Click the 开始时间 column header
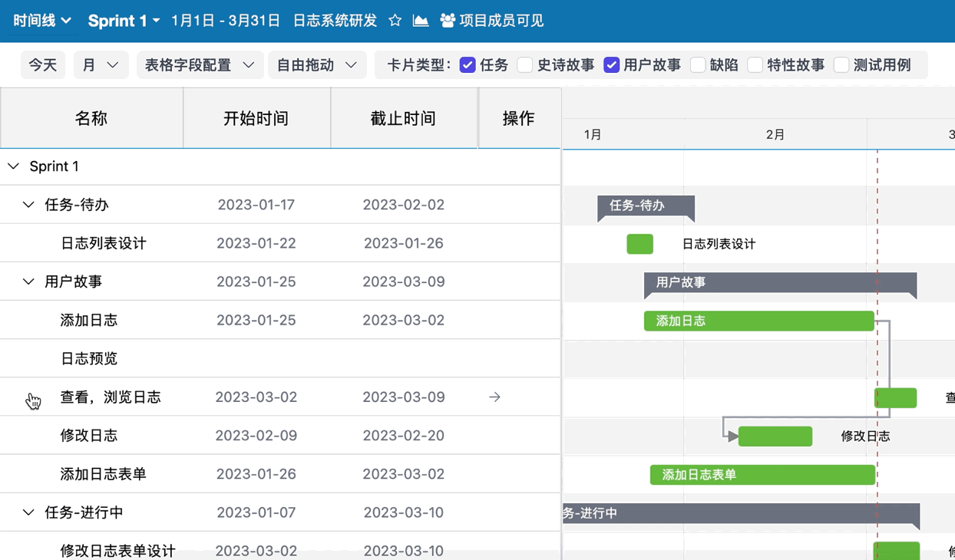Viewport: 955px width, 560px height. 256,118
